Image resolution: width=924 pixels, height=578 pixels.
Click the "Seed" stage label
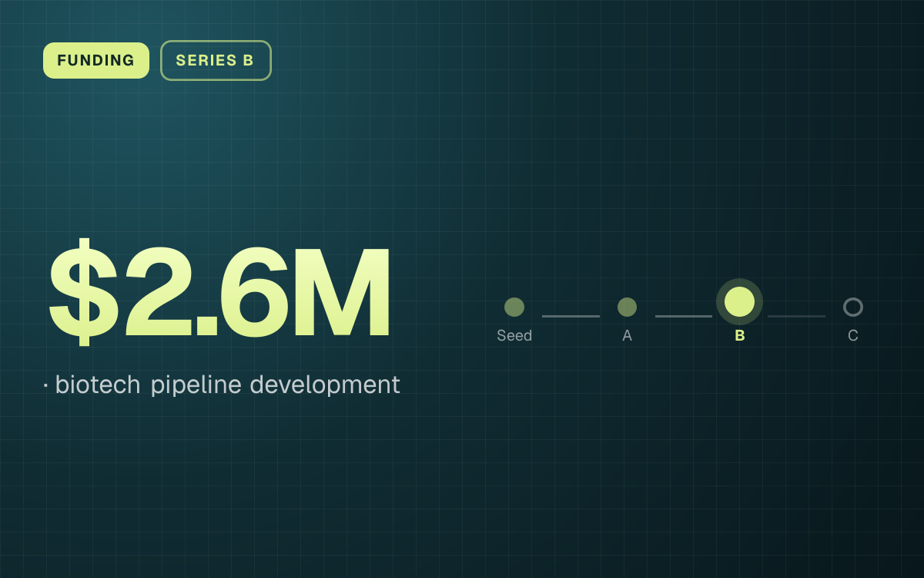coord(514,336)
